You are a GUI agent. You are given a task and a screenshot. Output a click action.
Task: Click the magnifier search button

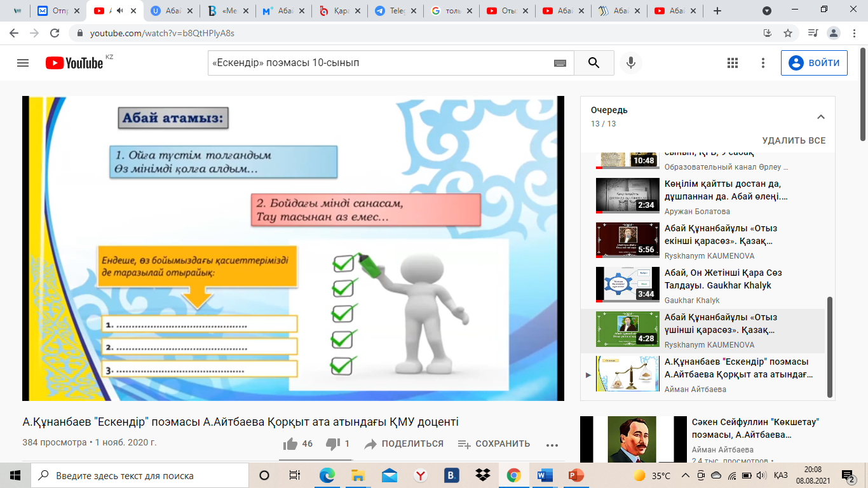coord(594,63)
